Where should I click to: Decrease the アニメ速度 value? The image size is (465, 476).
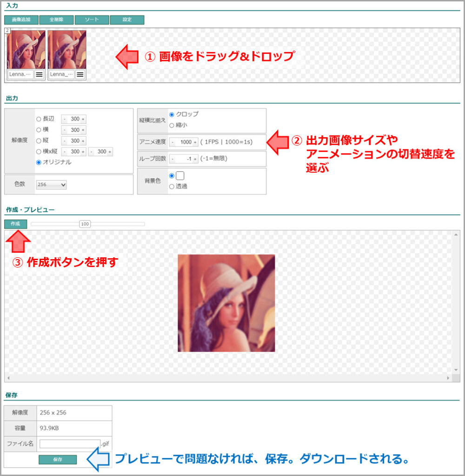(173, 142)
